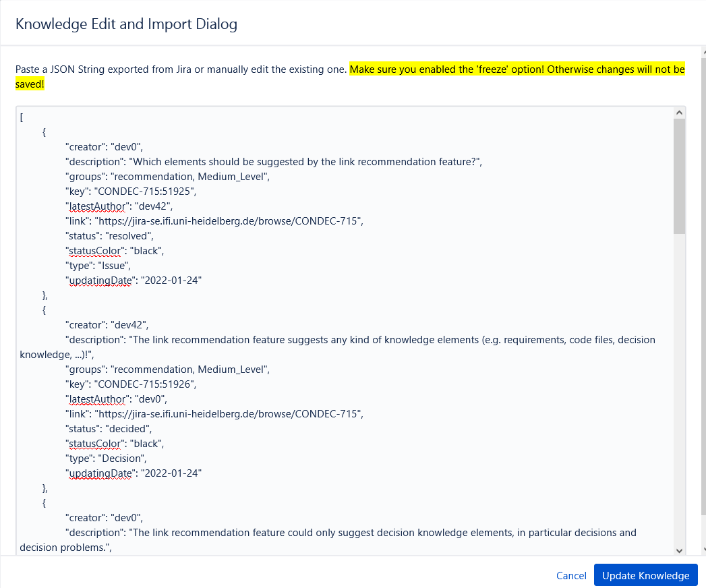706x588 pixels.
Task: Click the link line below latestAuthor dev0
Action: pos(214,414)
